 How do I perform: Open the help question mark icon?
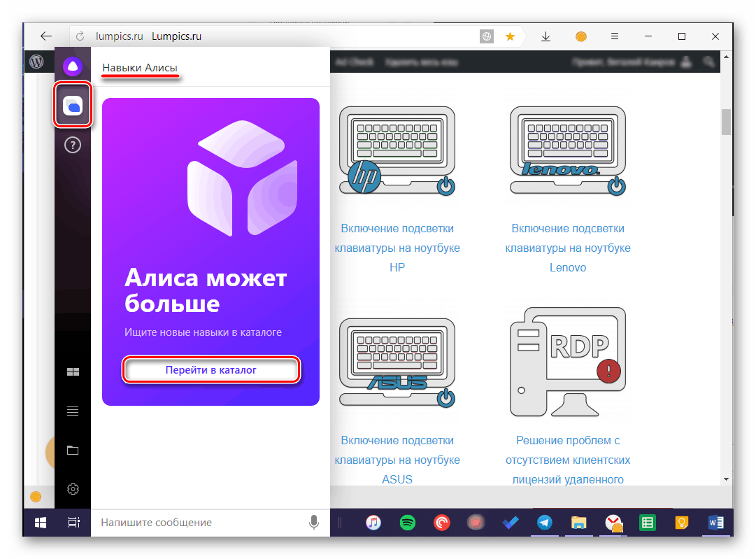pyautogui.click(x=73, y=145)
